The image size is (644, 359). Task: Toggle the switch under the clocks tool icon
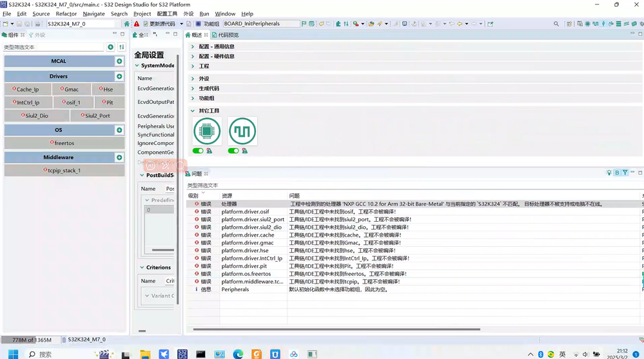233,151
